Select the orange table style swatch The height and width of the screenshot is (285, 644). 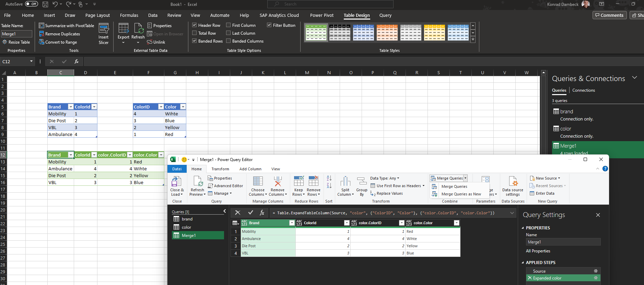387,33
